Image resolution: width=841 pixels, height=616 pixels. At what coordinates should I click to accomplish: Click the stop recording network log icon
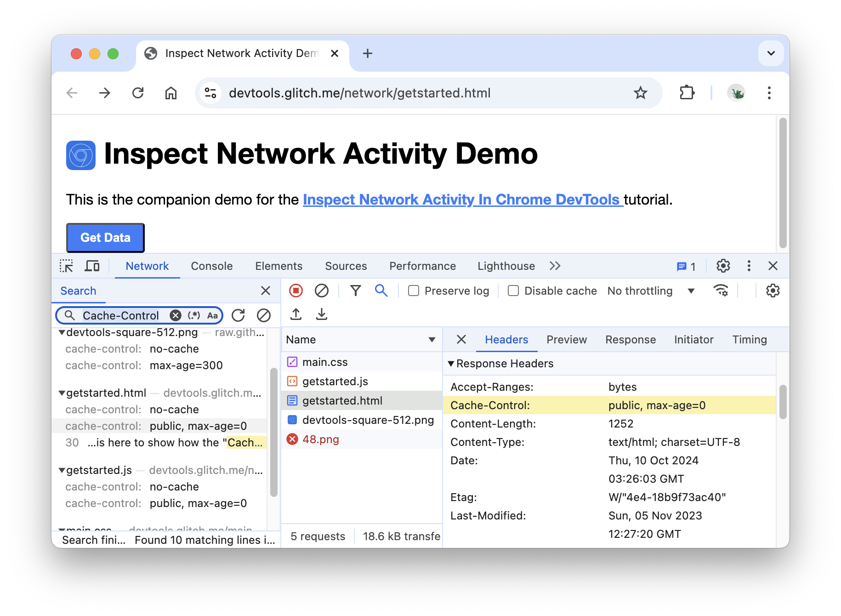(x=296, y=291)
